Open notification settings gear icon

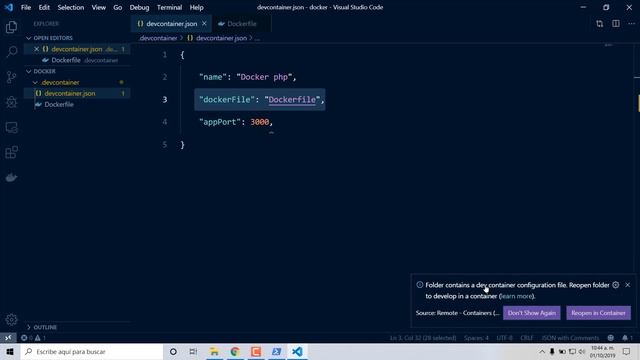616,285
